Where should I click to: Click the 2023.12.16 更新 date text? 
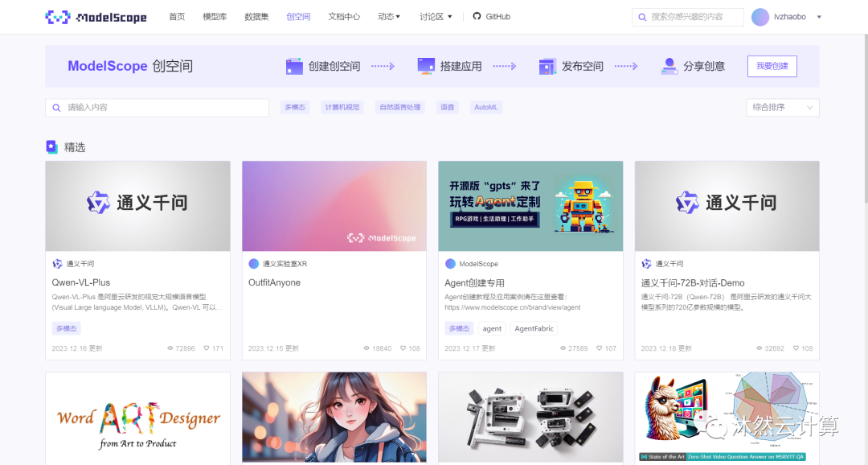click(77, 348)
